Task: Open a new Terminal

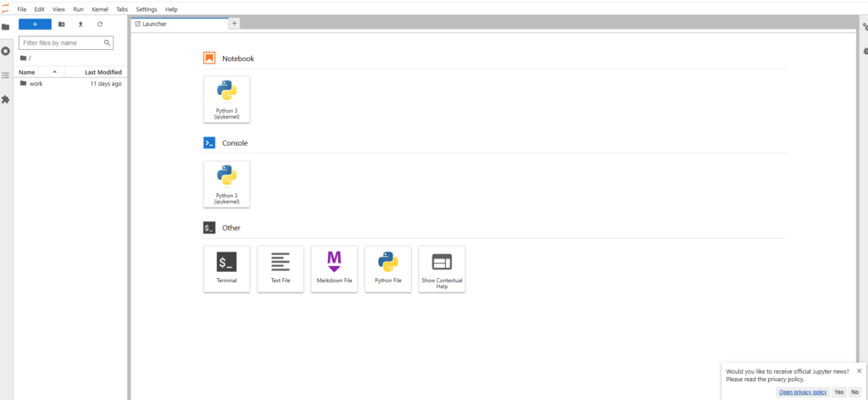Action: click(x=226, y=269)
